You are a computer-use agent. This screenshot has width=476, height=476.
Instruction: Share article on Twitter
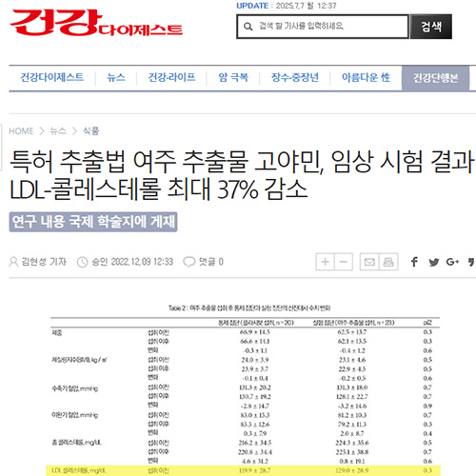pos(433,262)
